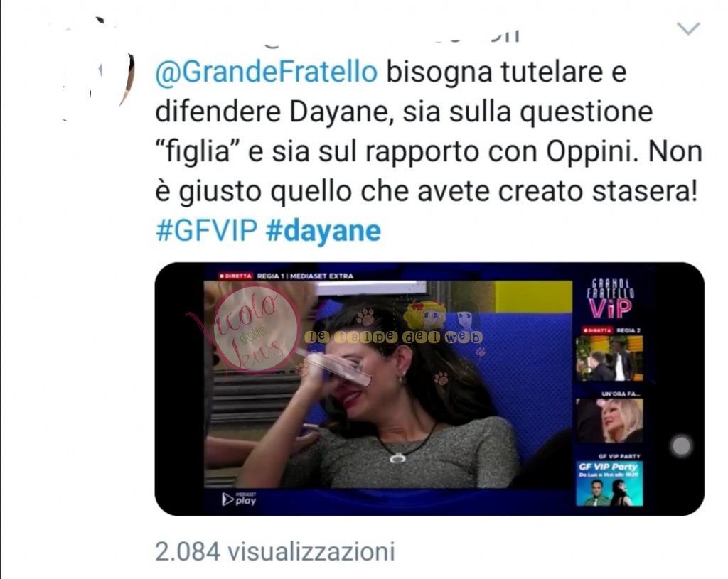Open the @GrandeFratello mention link
The width and height of the screenshot is (728, 579).
coord(266,72)
